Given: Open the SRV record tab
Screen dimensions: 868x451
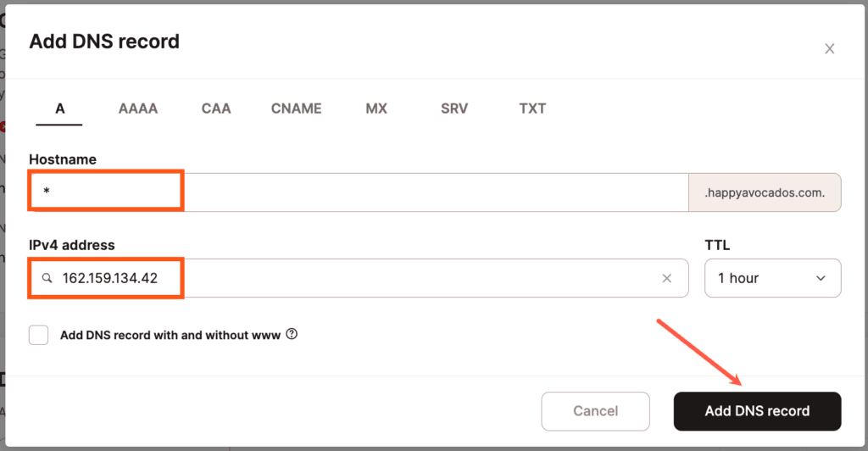Looking at the screenshot, I should click(x=454, y=109).
